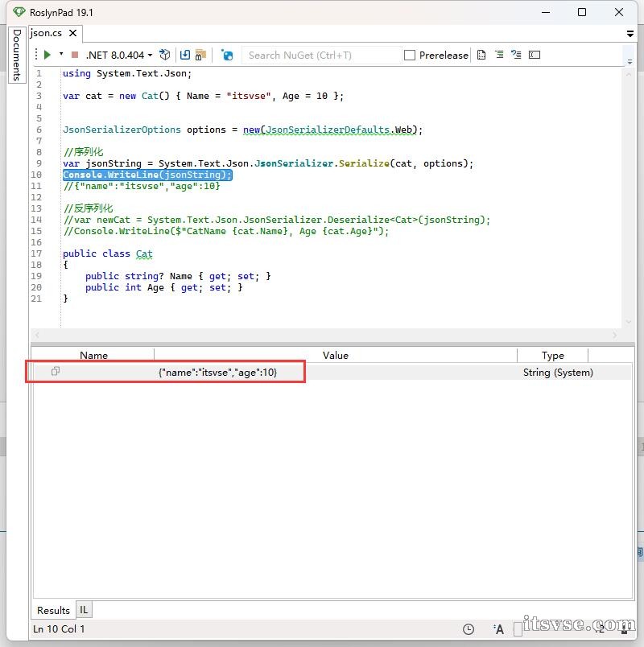Click the using System.Text.Json; line
The height and width of the screenshot is (647, 644).
click(127, 73)
